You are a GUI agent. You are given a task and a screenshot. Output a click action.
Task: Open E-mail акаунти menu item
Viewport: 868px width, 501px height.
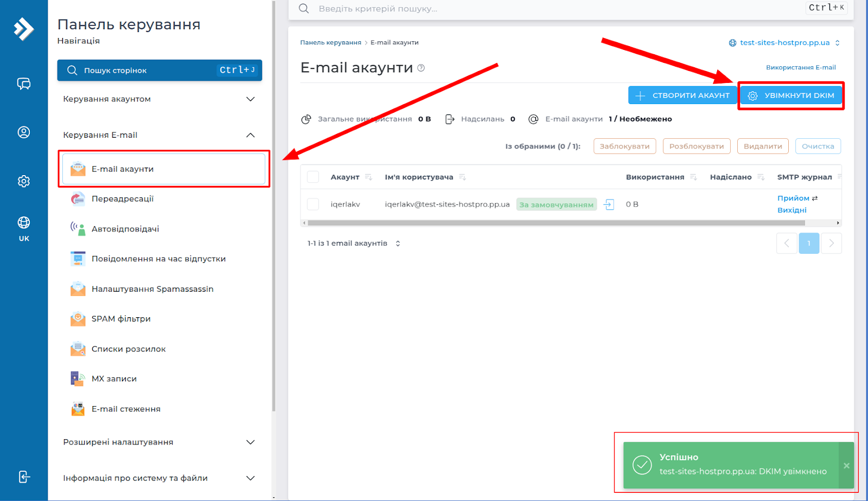(x=164, y=169)
